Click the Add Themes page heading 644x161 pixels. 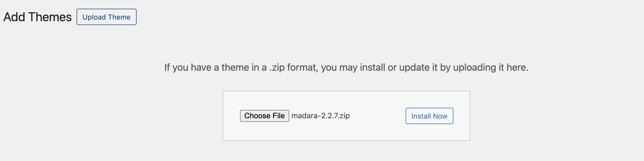click(x=37, y=17)
